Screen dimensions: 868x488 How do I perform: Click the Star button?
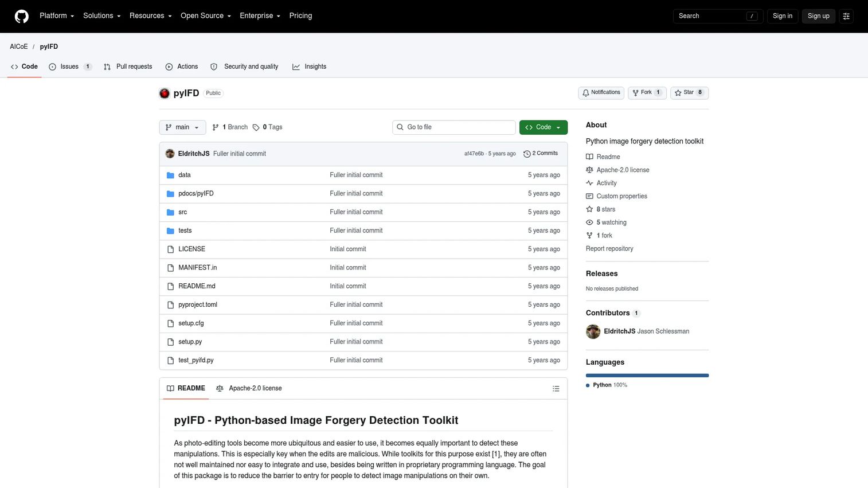click(x=689, y=93)
